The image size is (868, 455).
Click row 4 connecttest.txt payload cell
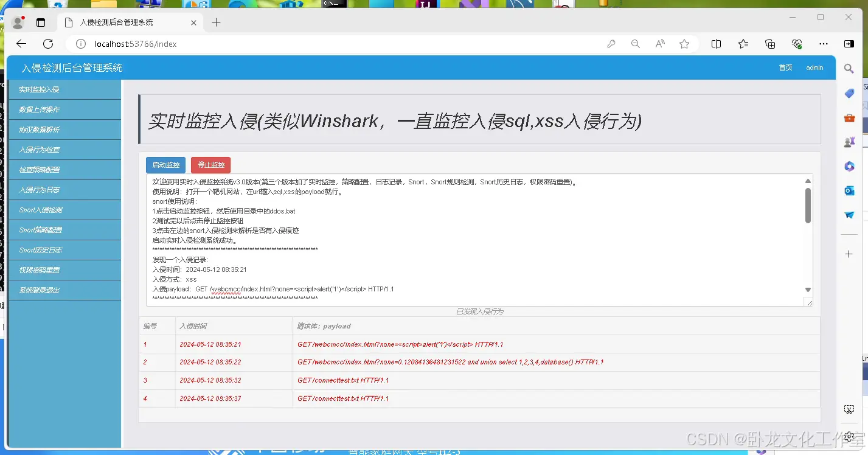556,398
